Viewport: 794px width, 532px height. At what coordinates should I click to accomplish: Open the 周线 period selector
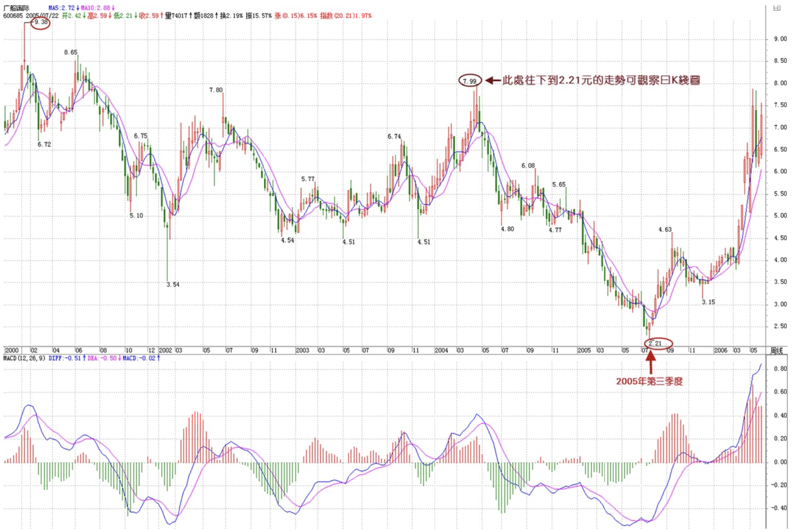click(x=776, y=350)
